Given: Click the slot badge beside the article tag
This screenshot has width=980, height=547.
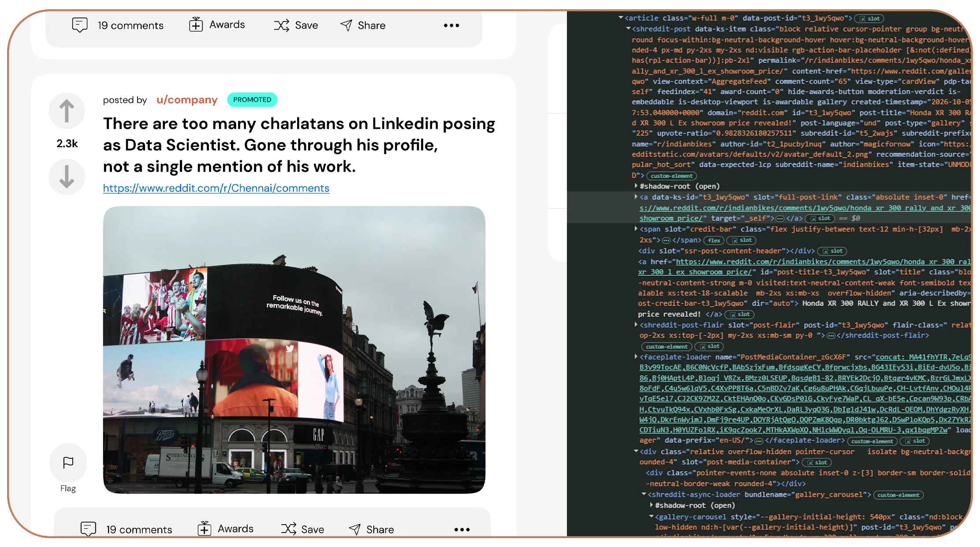Looking at the screenshot, I should tap(869, 19).
